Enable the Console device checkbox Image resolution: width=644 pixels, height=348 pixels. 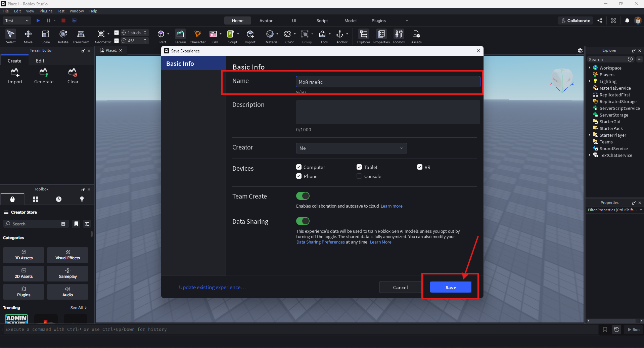click(359, 176)
